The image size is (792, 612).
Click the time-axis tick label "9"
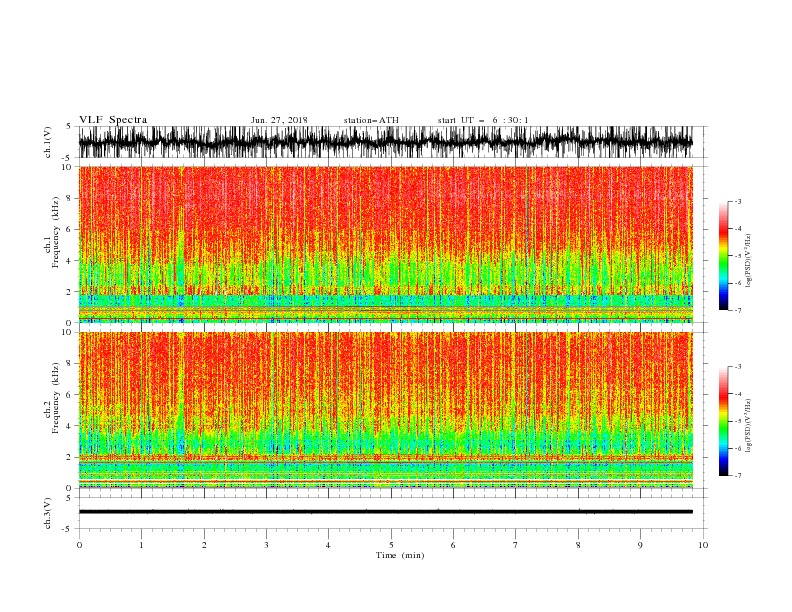640,545
